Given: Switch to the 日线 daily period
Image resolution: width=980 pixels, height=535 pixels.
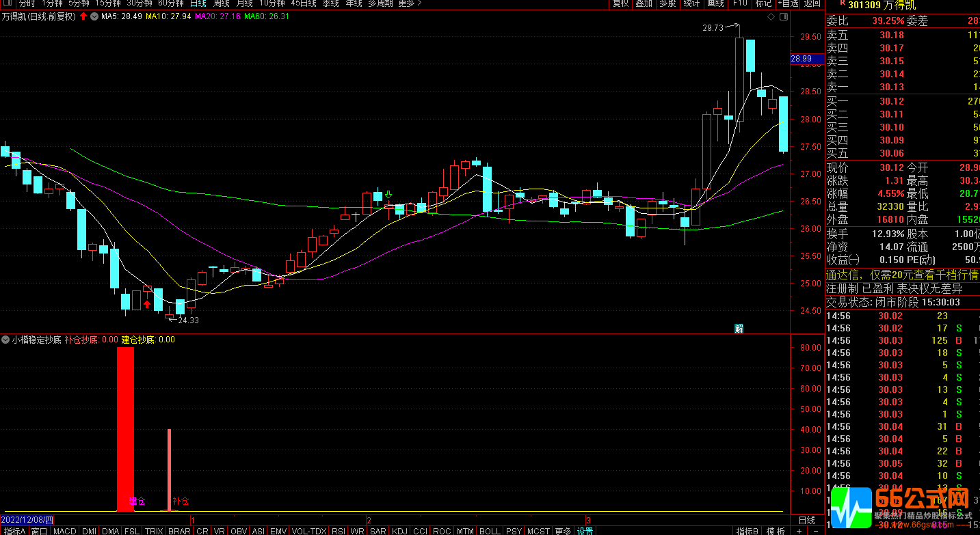Looking at the screenshot, I should (198, 3).
